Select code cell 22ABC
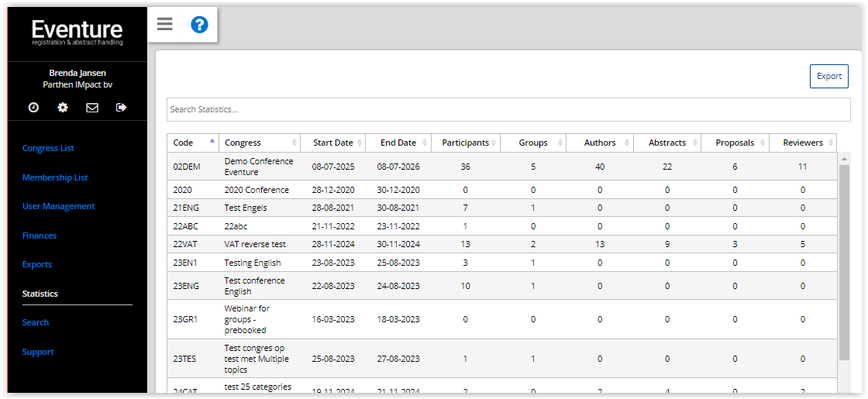 pyautogui.click(x=193, y=226)
